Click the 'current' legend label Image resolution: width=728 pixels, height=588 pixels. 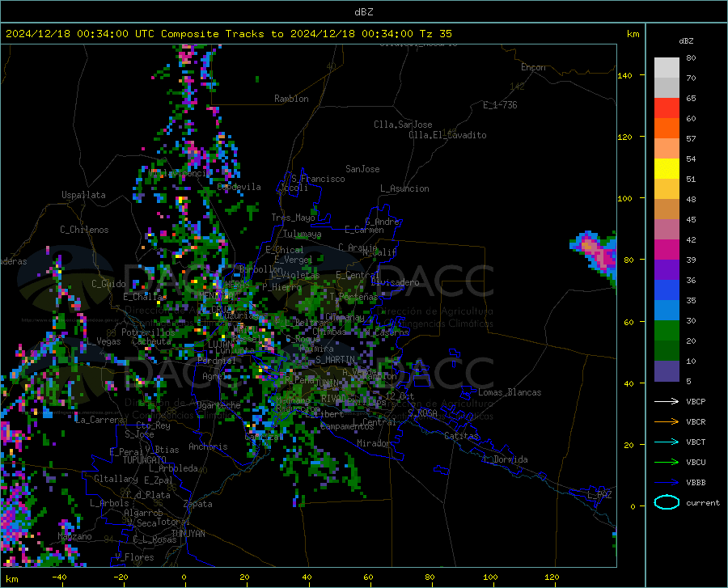coord(703,502)
